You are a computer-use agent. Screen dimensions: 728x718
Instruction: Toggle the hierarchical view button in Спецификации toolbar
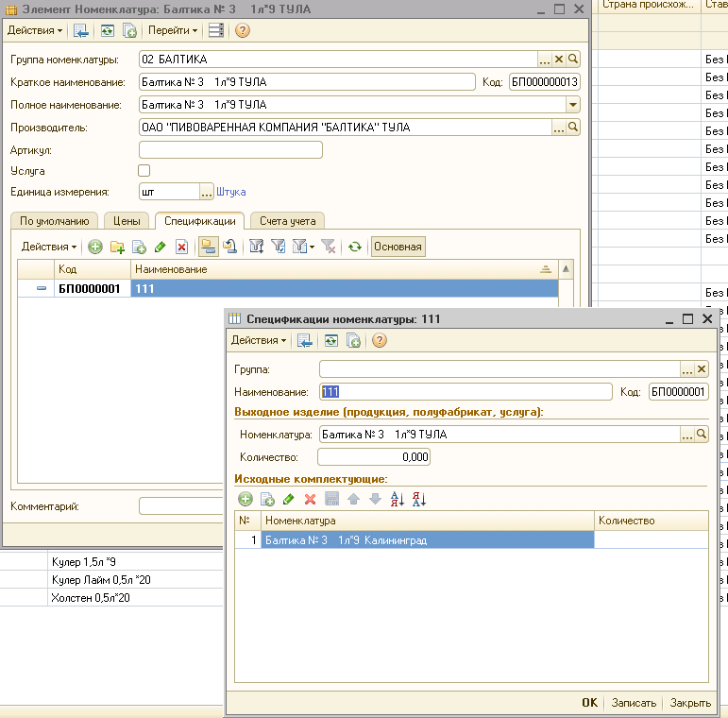208,247
